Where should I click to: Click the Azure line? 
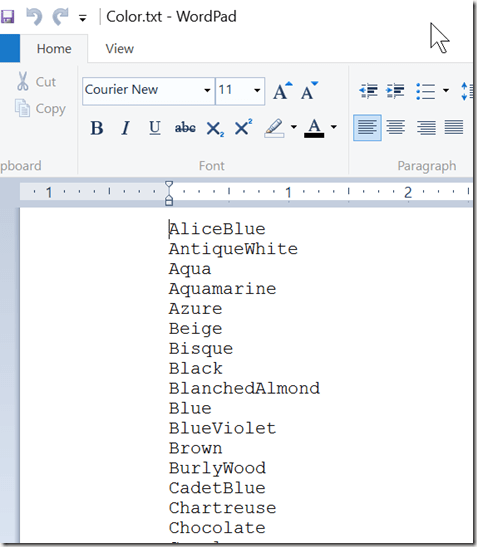click(x=195, y=309)
